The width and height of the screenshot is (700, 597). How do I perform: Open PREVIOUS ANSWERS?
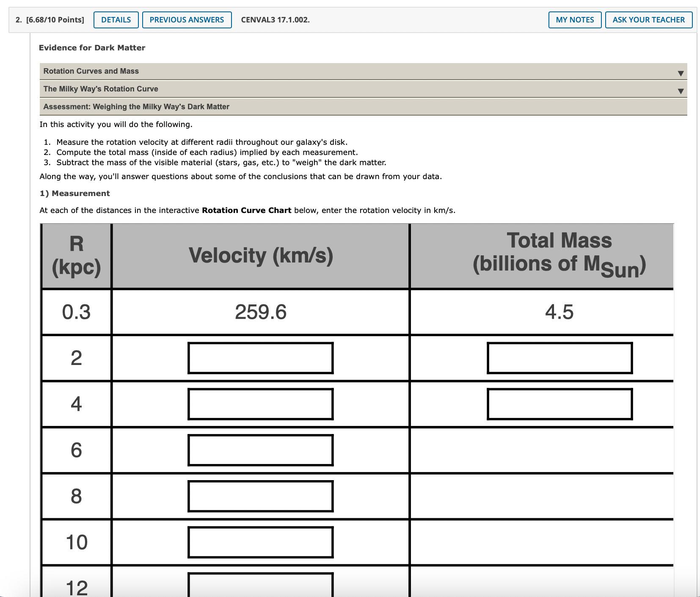tap(187, 19)
